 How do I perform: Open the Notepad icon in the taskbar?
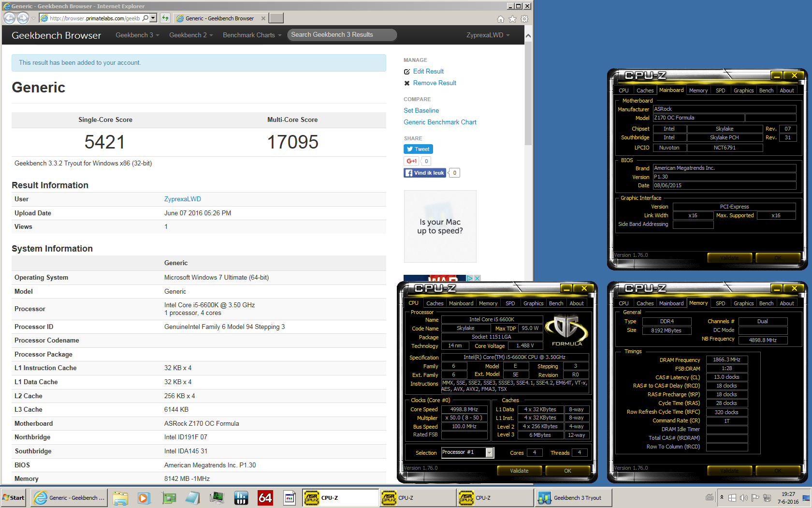pyautogui.click(x=192, y=497)
